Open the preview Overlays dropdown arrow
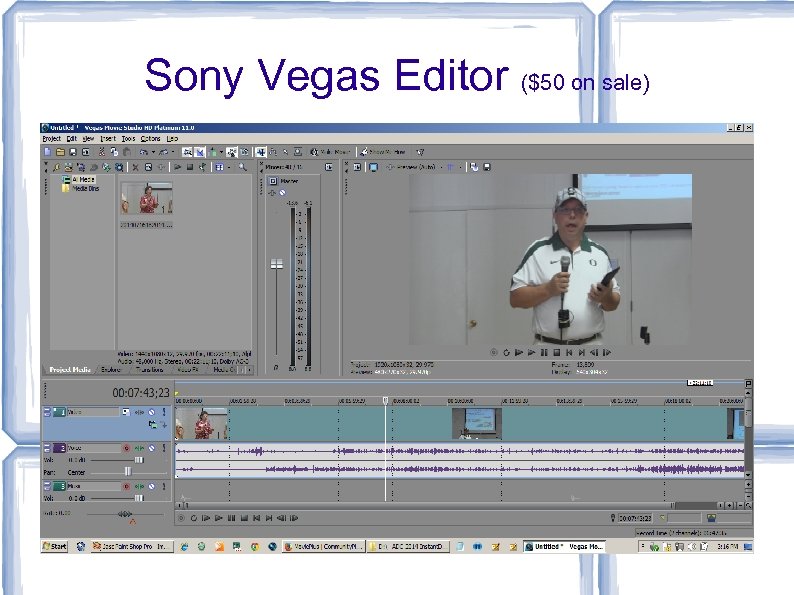This screenshot has height=595, width=794. [x=460, y=167]
